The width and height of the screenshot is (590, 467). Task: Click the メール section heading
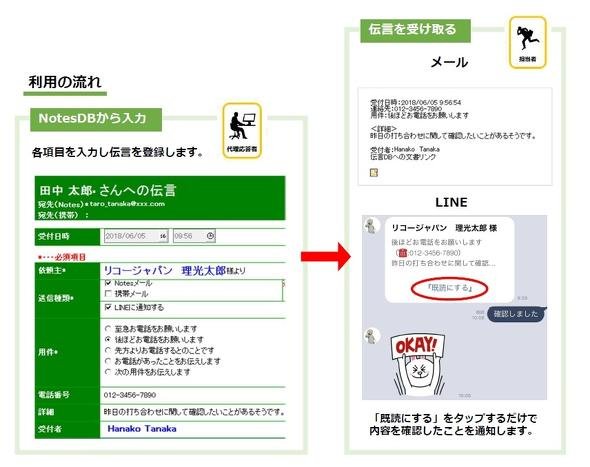450,62
